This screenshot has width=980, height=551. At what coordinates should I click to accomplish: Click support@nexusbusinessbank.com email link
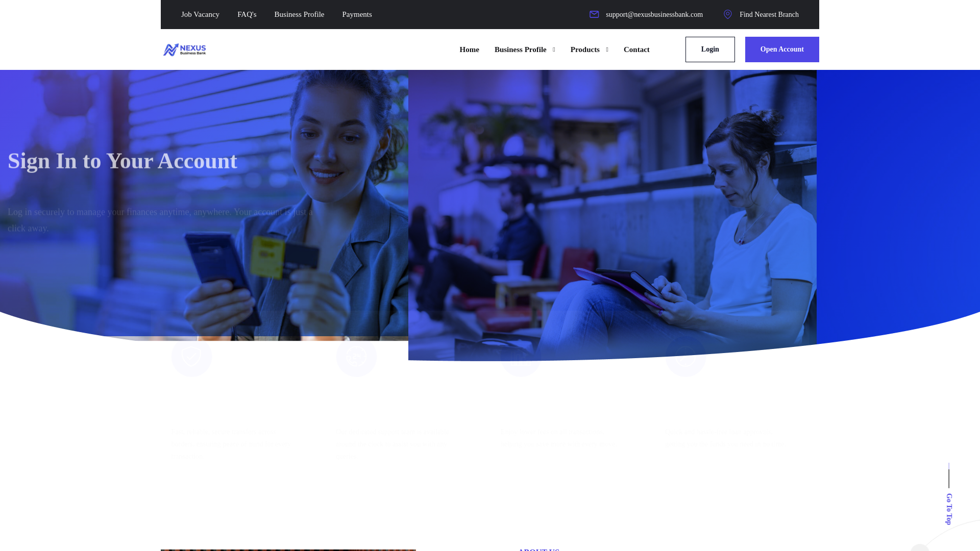pyautogui.click(x=654, y=14)
